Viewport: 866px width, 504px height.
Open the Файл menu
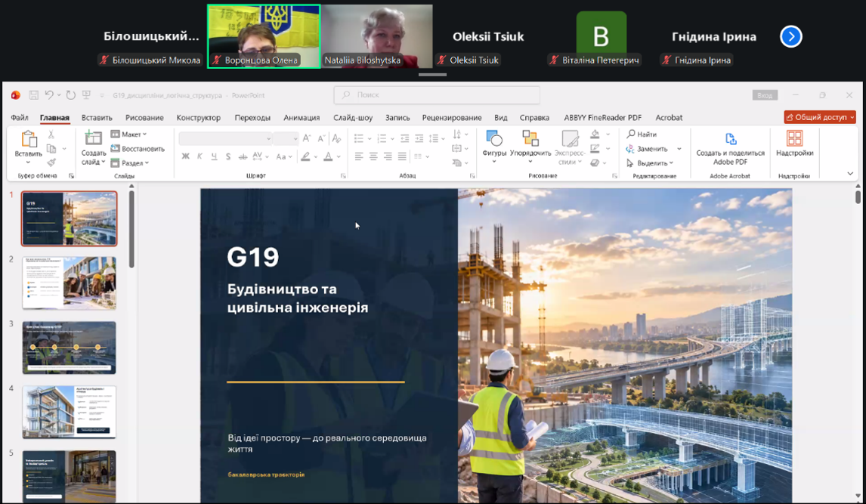point(20,118)
